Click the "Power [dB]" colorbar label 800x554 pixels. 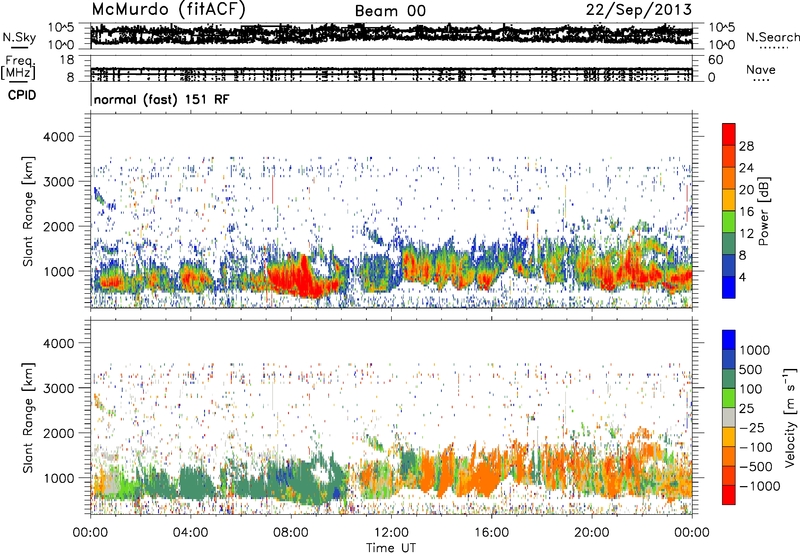pyautogui.click(x=763, y=211)
